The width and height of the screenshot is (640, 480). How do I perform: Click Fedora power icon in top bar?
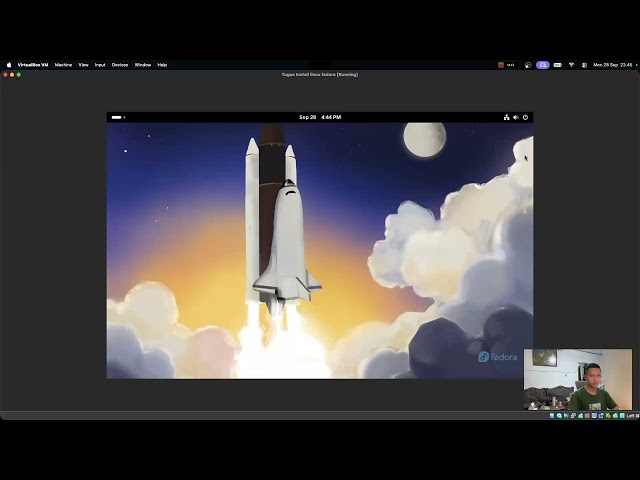pos(526,118)
